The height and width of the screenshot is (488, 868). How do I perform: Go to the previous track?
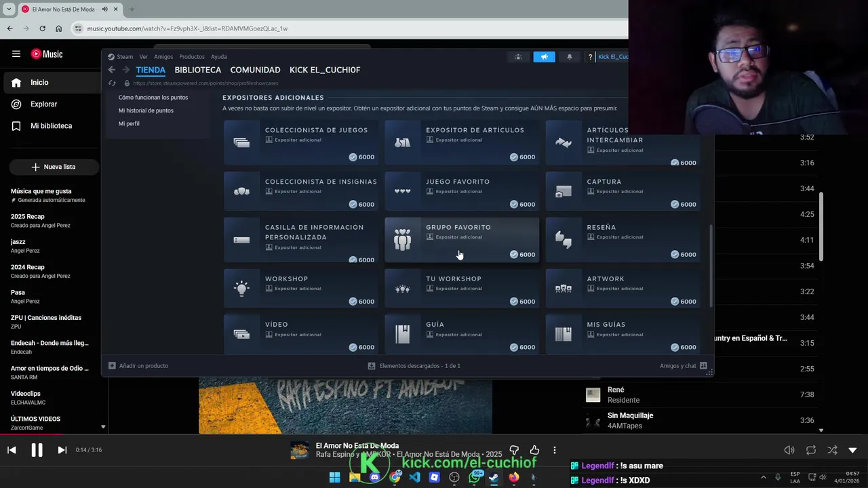coord(12,450)
